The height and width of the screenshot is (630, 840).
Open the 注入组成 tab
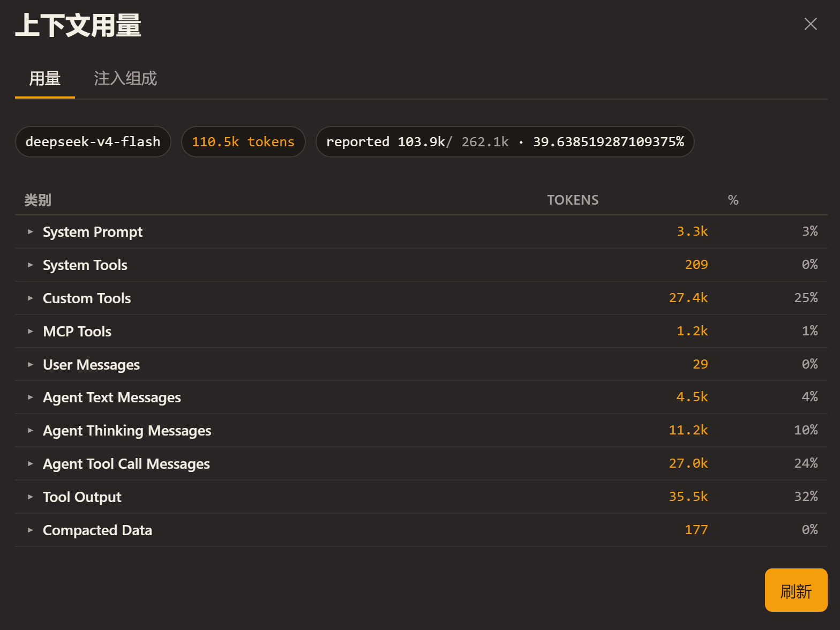point(125,79)
